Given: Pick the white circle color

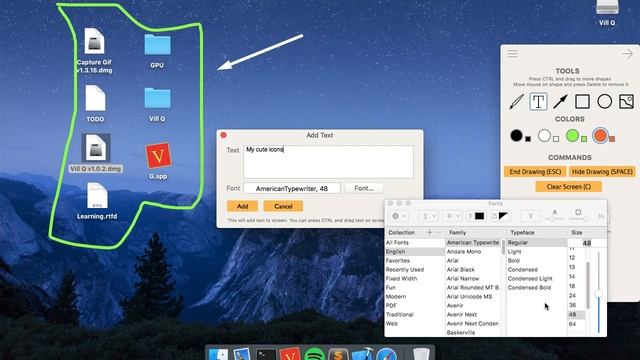Looking at the screenshot, I should pos(544,136).
